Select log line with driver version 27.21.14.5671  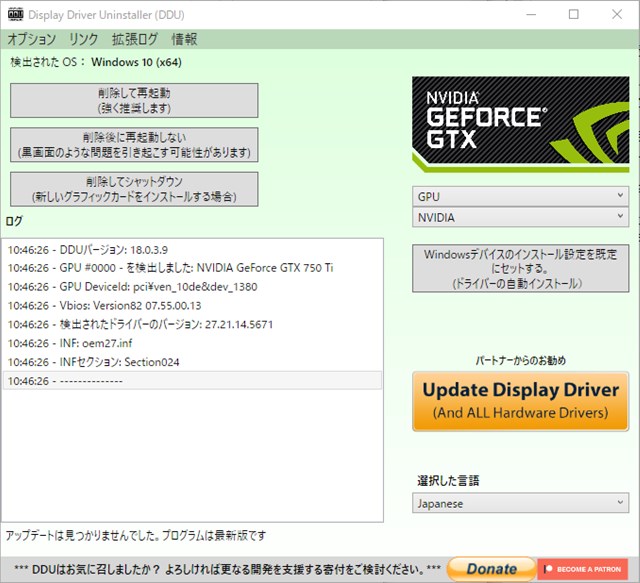point(192,324)
